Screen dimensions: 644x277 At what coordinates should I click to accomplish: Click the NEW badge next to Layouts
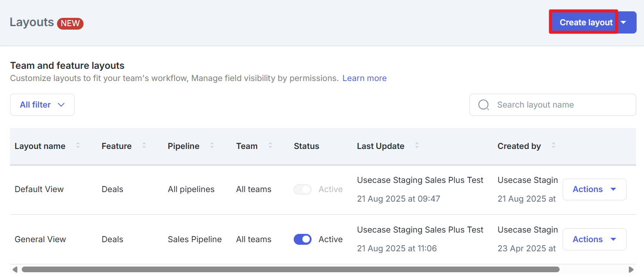coord(70,24)
